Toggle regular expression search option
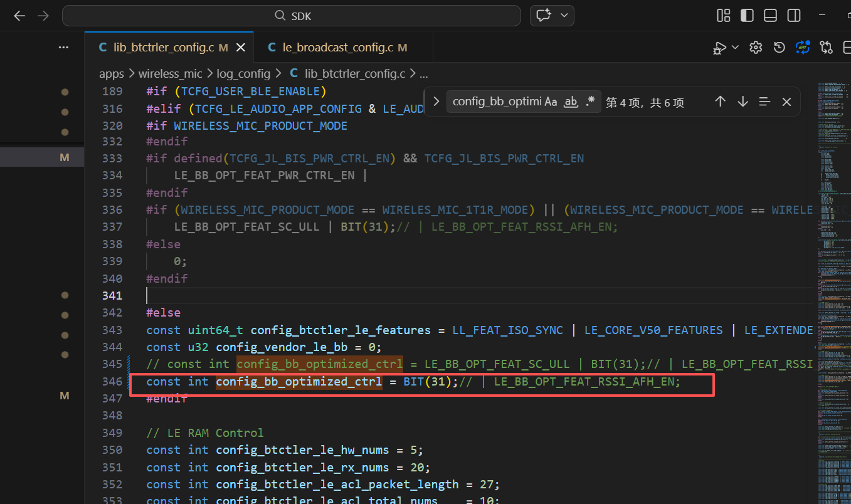The height and width of the screenshot is (504, 851). click(x=590, y=102)
